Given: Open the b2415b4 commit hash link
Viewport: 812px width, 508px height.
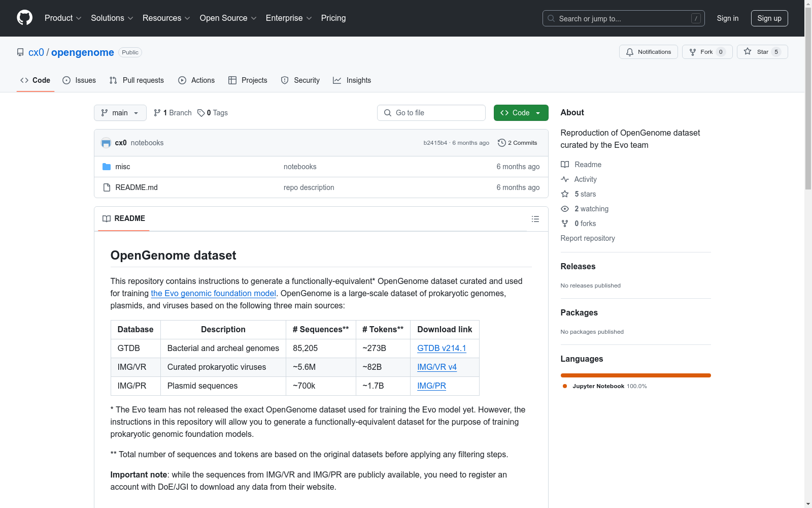Looking at the screenshot, I should pos(435,143).
